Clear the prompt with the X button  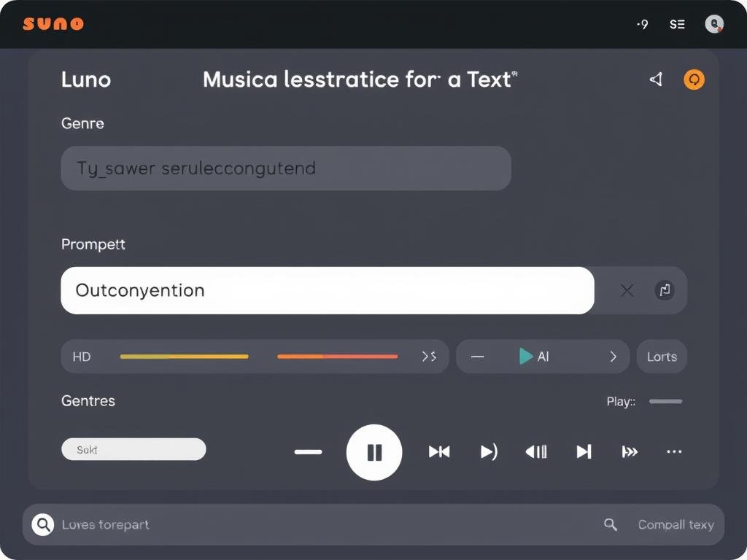pyautogui.click(x=627, y=290)
